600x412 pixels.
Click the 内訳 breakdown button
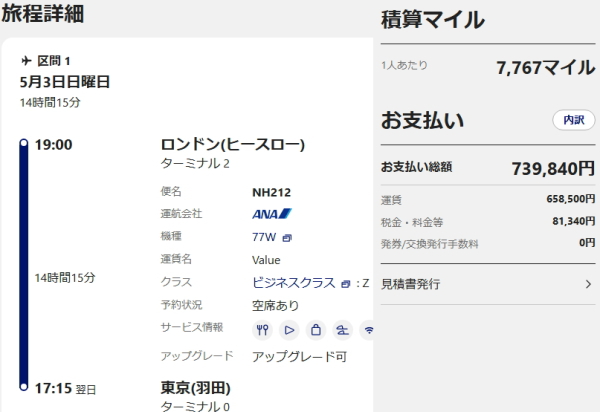[573, 120]
